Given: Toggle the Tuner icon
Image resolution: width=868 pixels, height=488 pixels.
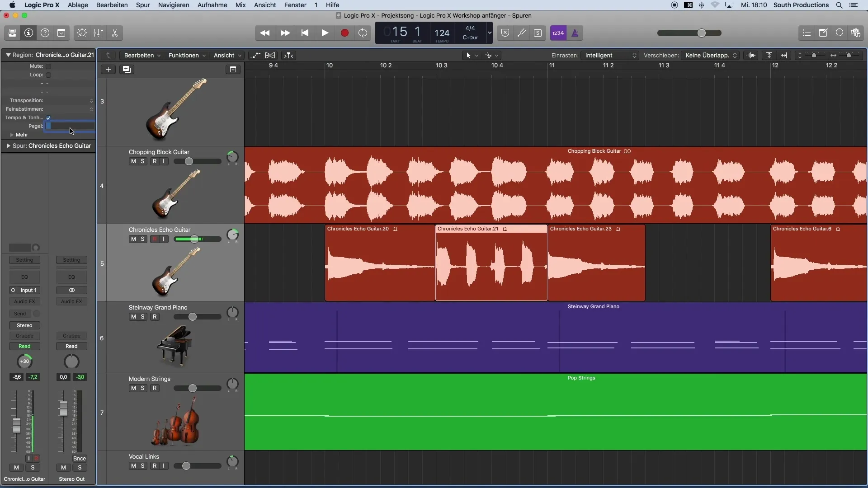Looking at the screenshot, I should coord(522,33).
